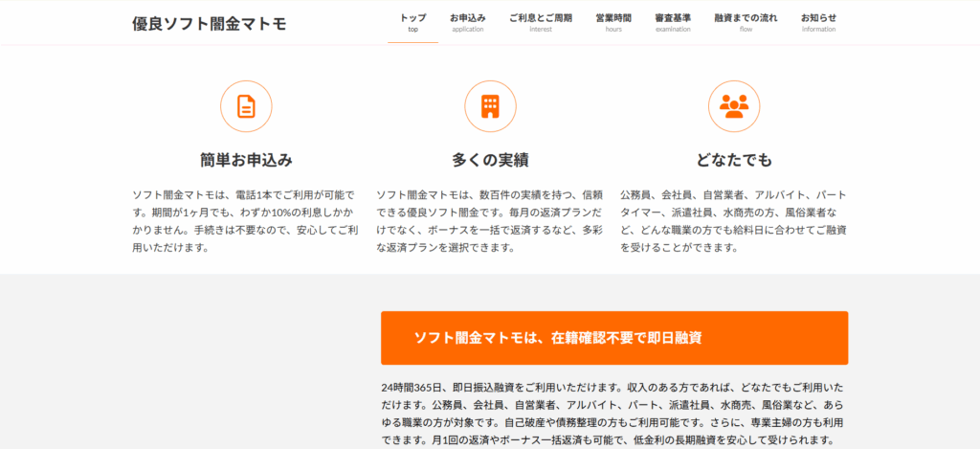Open the お知らせ information menu item

(819, 23)
